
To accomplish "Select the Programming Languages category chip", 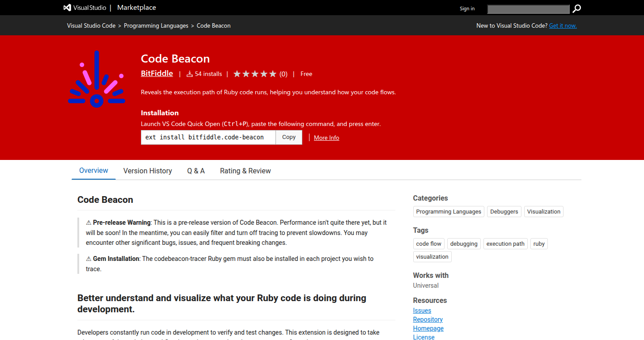I will pyautogui.click(x=449, y=212).
